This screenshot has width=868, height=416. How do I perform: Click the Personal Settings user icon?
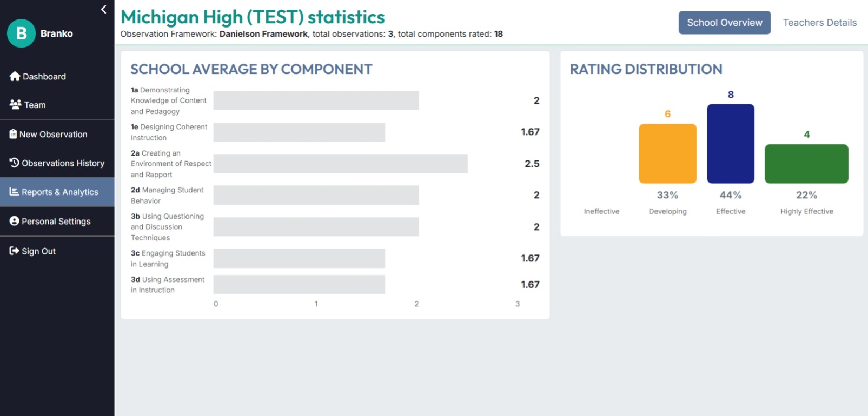(x=15, y=221)
